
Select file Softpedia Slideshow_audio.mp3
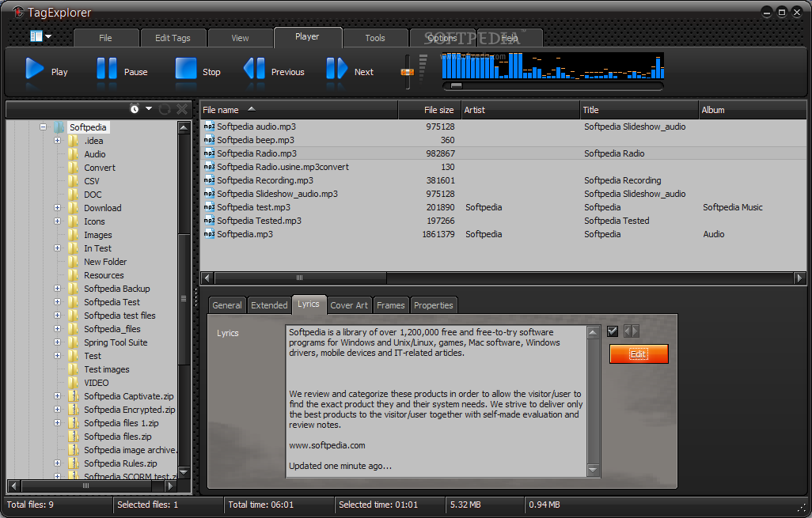(277, 194)
